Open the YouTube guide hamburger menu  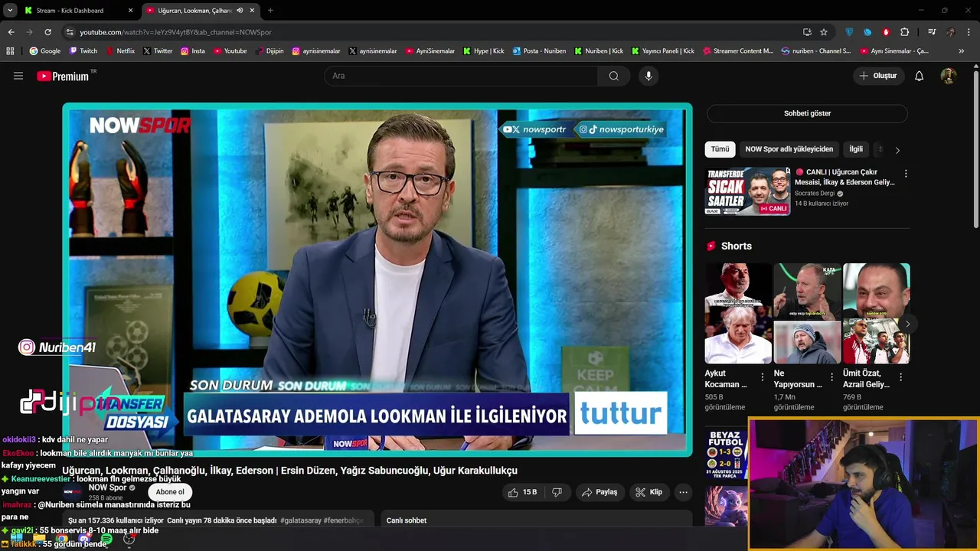click(x=18, y=76)
